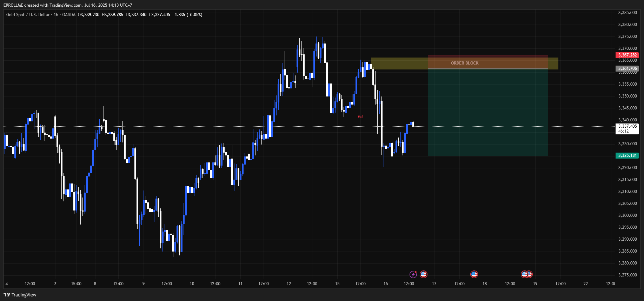Click the OANDA source in the legend
This screenshot has height=301, width=644.
tap(69, 15)
